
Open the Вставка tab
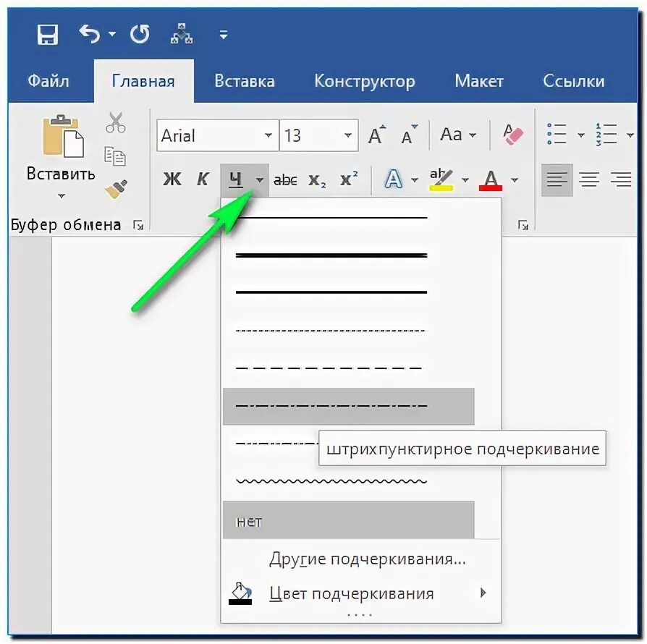tap(245, 81)
